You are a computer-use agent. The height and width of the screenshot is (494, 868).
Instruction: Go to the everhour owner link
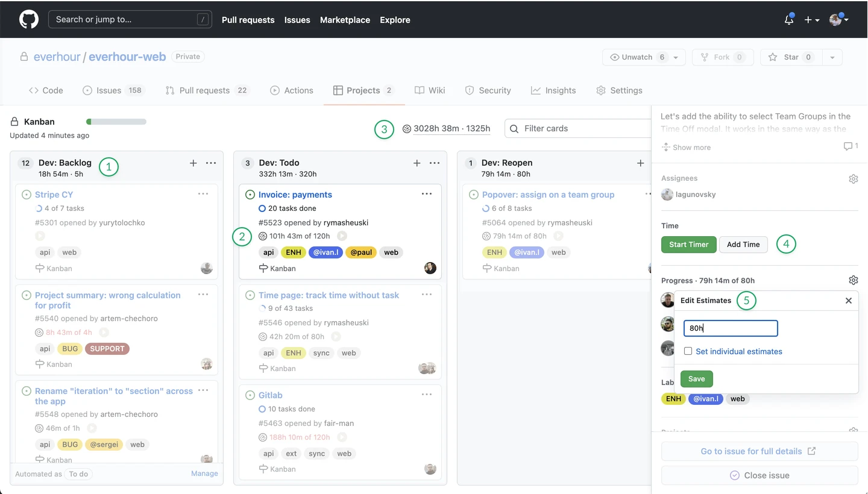coord(57,57)
